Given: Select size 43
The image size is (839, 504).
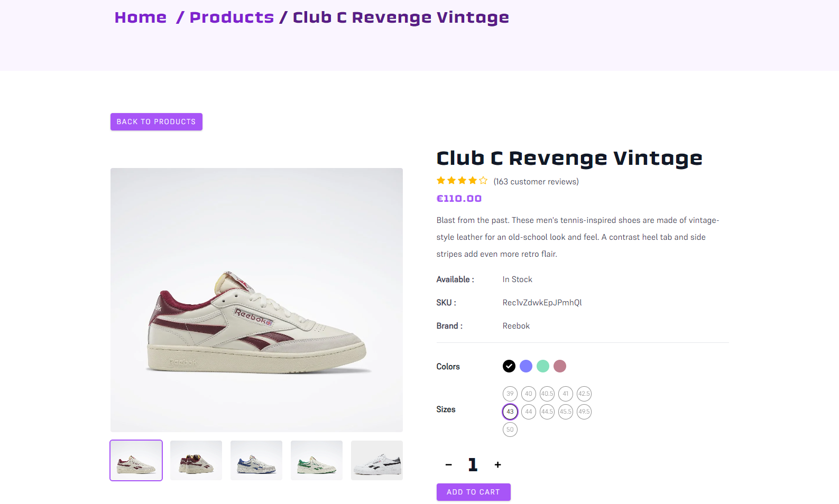Looking at the screenshot, I should [510, 412].
